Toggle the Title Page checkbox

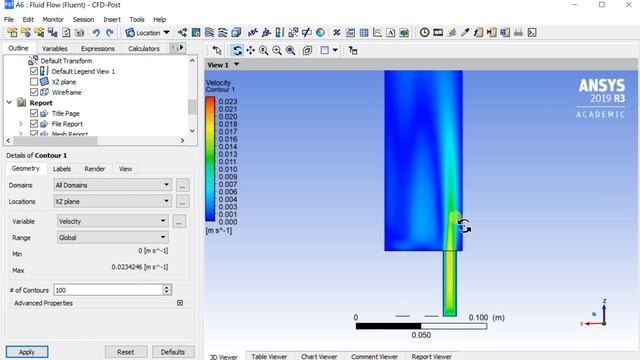coord(34,113)
